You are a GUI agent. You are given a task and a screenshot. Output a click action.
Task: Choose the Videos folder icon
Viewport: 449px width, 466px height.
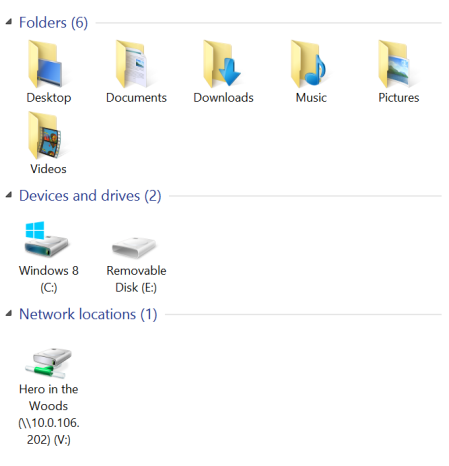click(45, 135)
